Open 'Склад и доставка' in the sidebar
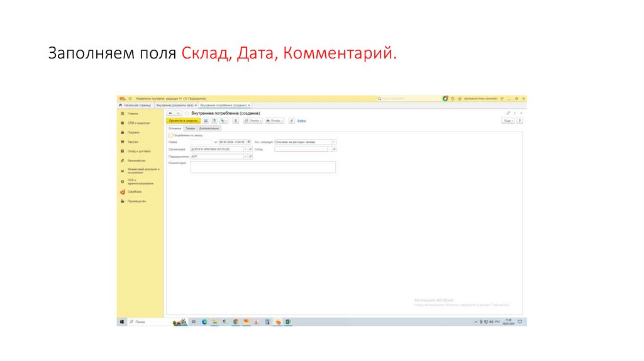This screenshot has width=644, height=361. pos(140,151)
